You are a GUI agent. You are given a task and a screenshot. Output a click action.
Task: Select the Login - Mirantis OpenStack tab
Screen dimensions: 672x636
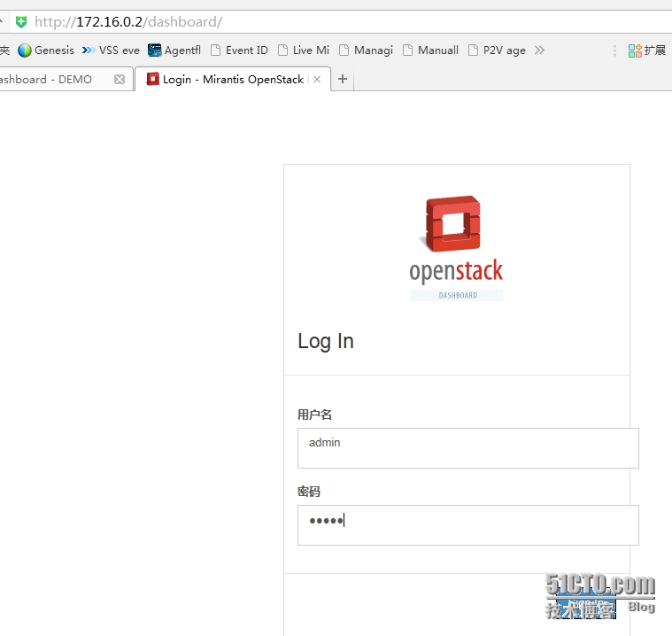click(x=233, y=79)
